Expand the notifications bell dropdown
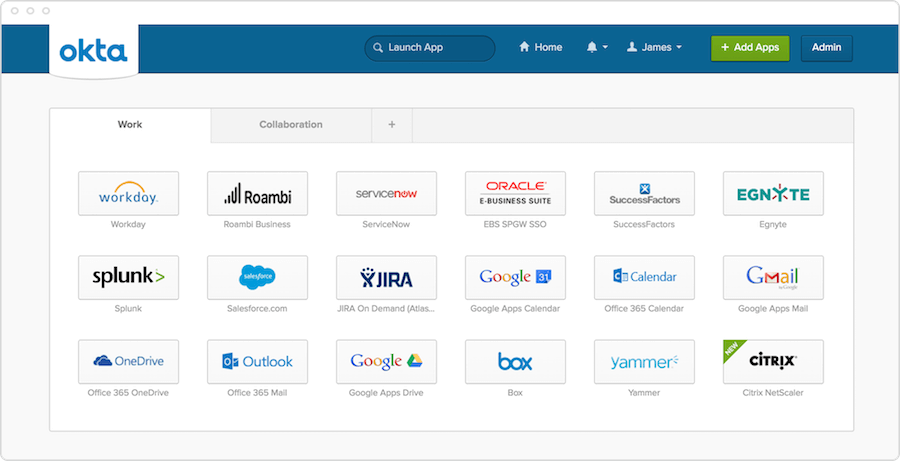The width and height of the screenshot is (900, 461). pyautogui.click(x=597, y=47)
